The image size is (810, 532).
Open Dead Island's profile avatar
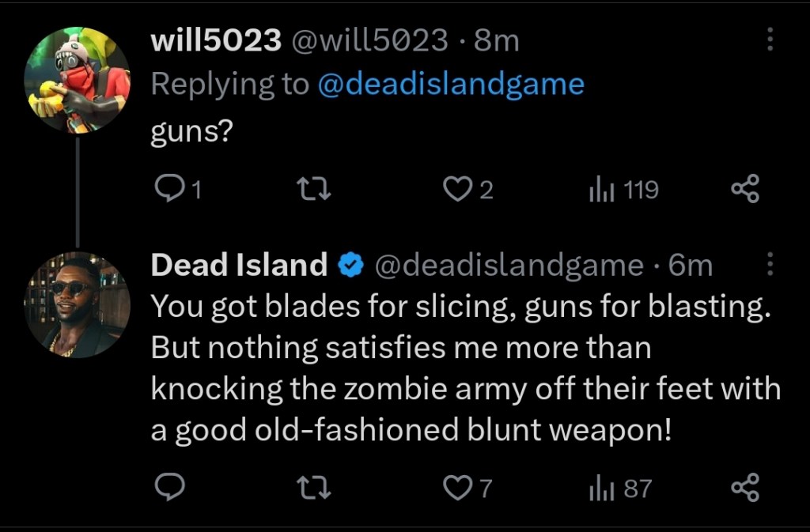pos(77,304)
